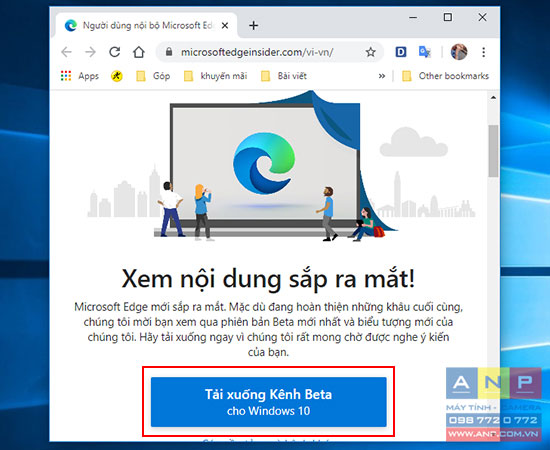
Task: Close the Microsoft Edge insider tab
Action: 225,26
